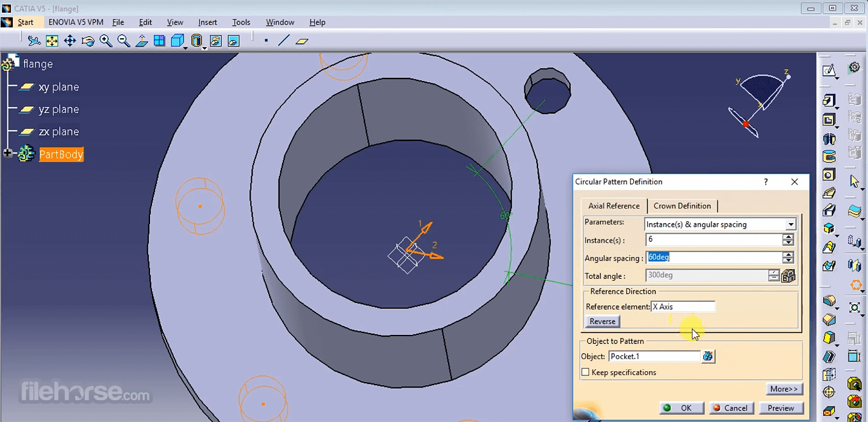868x422 pixels.
Task: Click the Swap Visible Space icon
Action: (234, 41)
